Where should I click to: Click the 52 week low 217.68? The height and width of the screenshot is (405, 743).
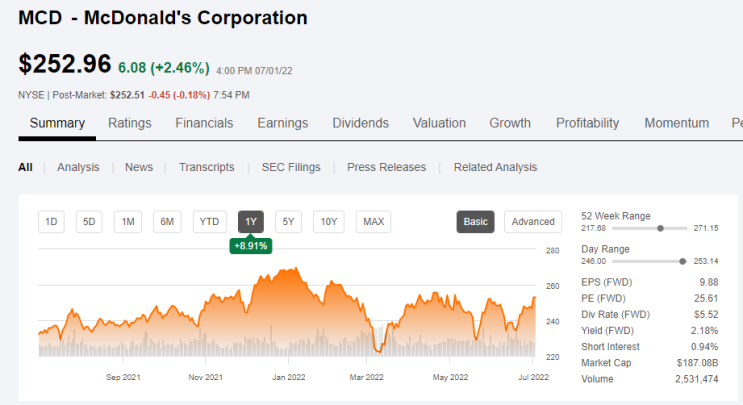[593, 228]
